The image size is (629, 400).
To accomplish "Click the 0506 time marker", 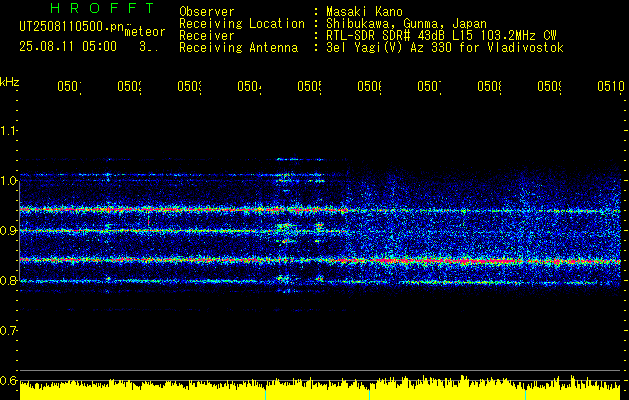I will 369,86.
